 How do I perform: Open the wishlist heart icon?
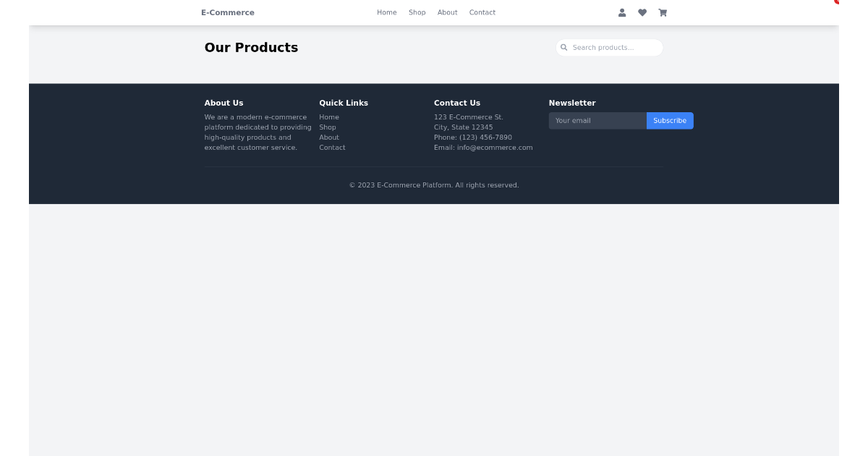pos(642,12)
